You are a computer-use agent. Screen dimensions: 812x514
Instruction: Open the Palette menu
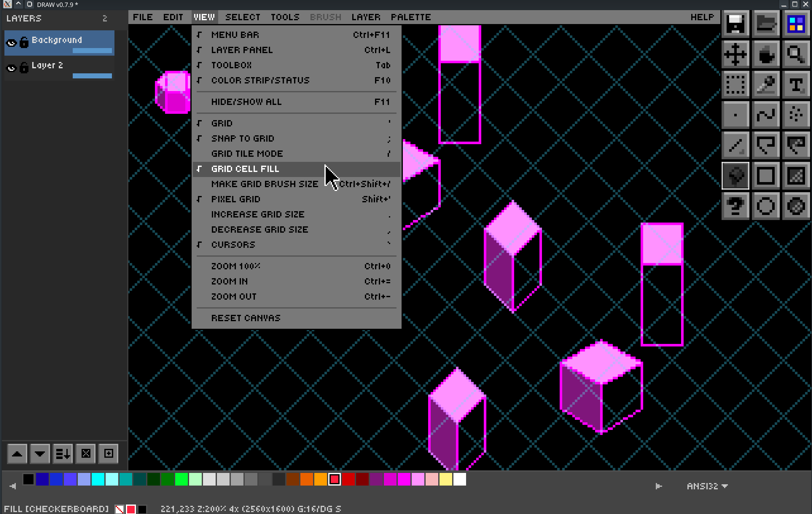(410, 17)
